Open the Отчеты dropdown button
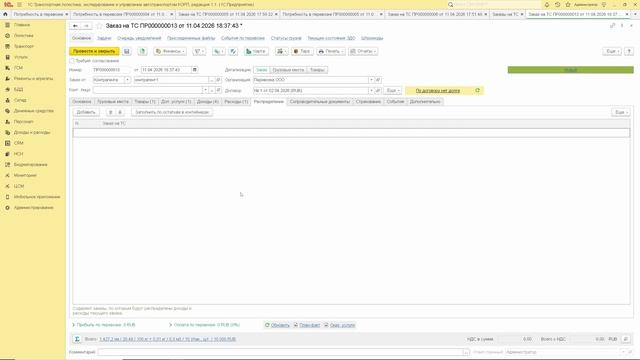The image size is (640, 360). [x=363, y=51]
